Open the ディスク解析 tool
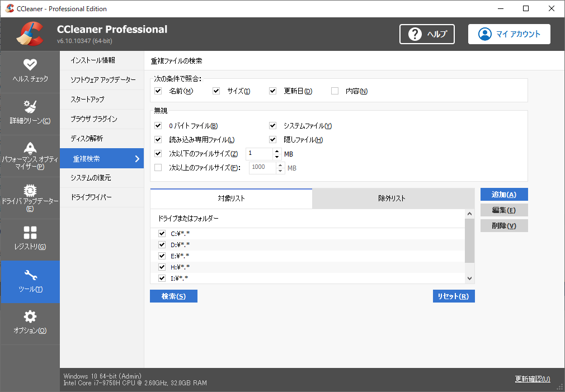 [102, 138]
